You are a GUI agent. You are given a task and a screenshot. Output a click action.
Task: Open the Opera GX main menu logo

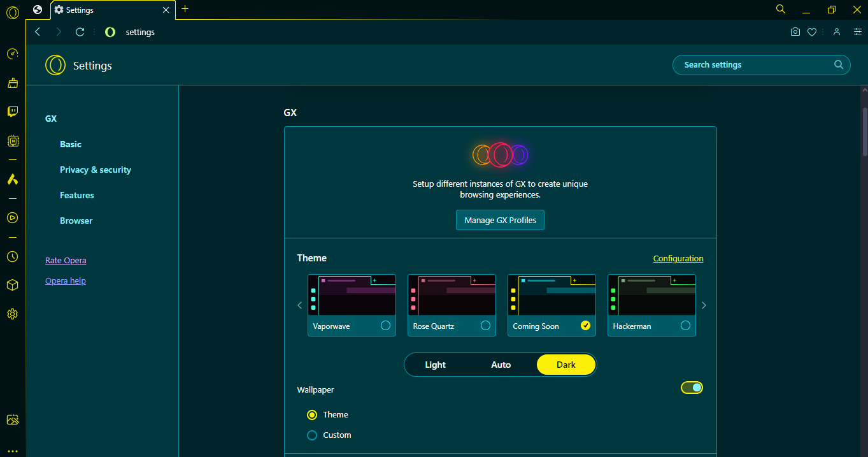(x=12, y=13)
